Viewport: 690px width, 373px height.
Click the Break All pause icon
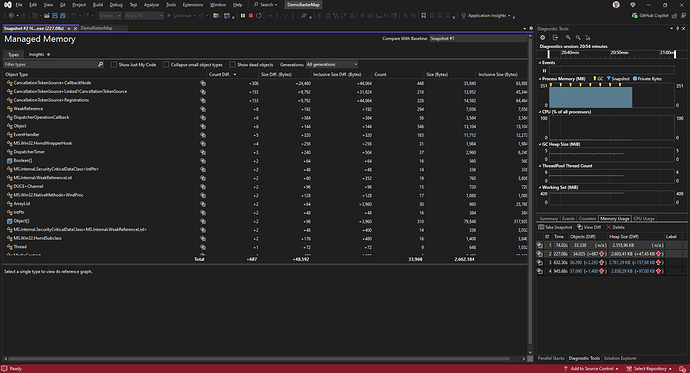click(x=242, y=15)
